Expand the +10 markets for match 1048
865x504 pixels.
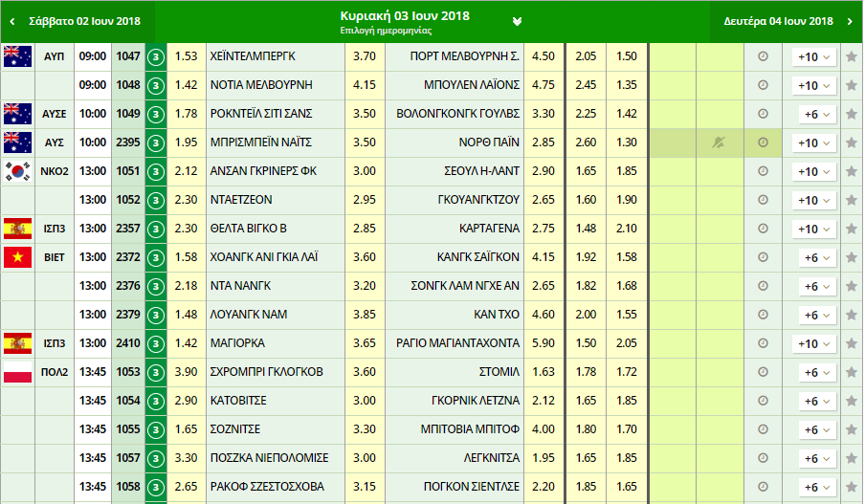[814, 85]
